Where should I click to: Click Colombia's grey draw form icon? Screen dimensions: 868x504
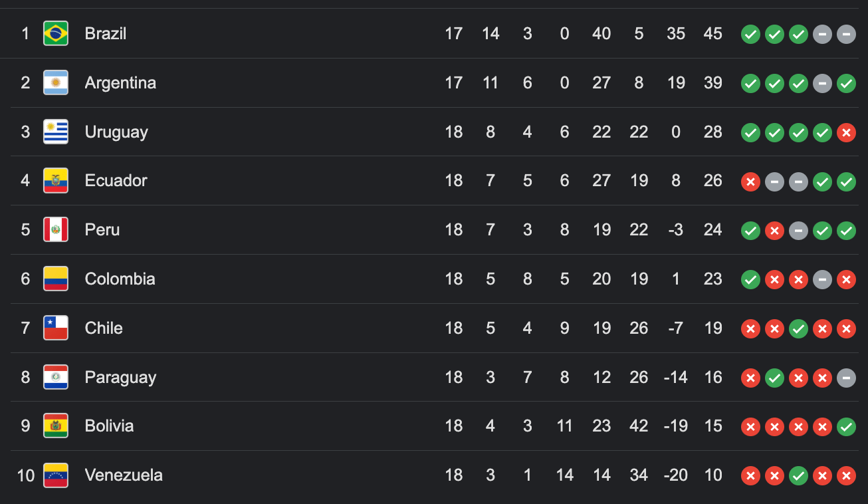822,279
